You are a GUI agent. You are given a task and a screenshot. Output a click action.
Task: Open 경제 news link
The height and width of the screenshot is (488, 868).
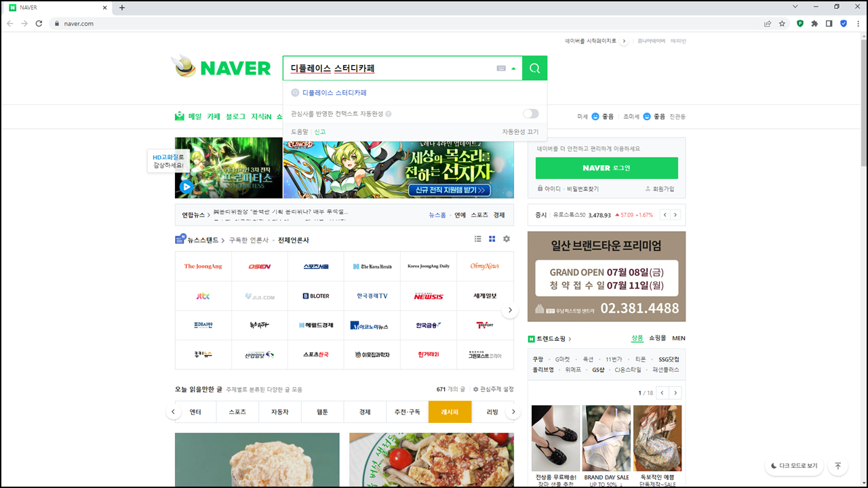pos(499,215)
